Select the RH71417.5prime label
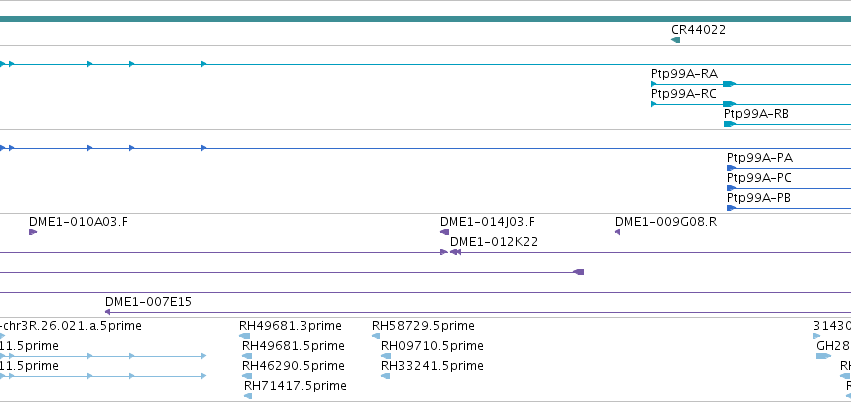 (295, 386)
